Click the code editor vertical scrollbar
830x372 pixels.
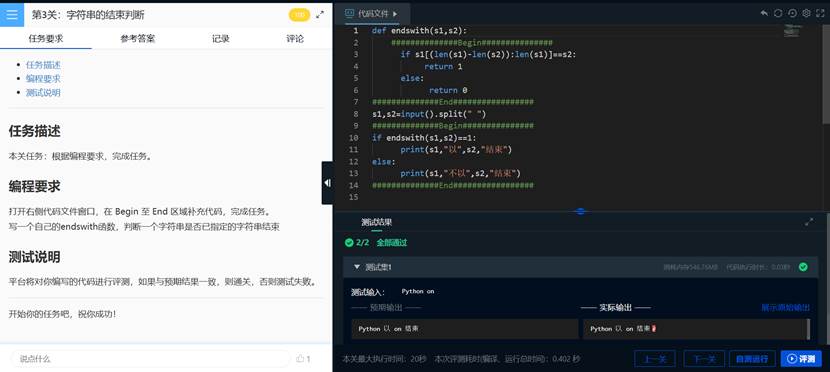coord(826,74)
